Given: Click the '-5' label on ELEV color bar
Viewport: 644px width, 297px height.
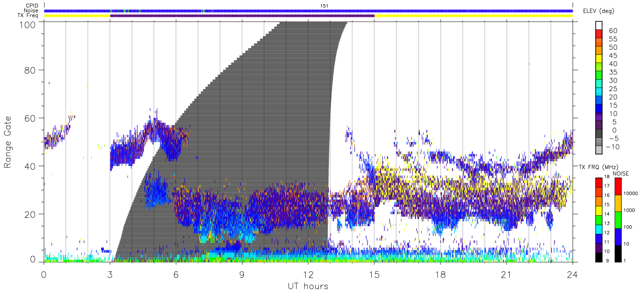Looking at the screenshot, I should coord(613,138).
